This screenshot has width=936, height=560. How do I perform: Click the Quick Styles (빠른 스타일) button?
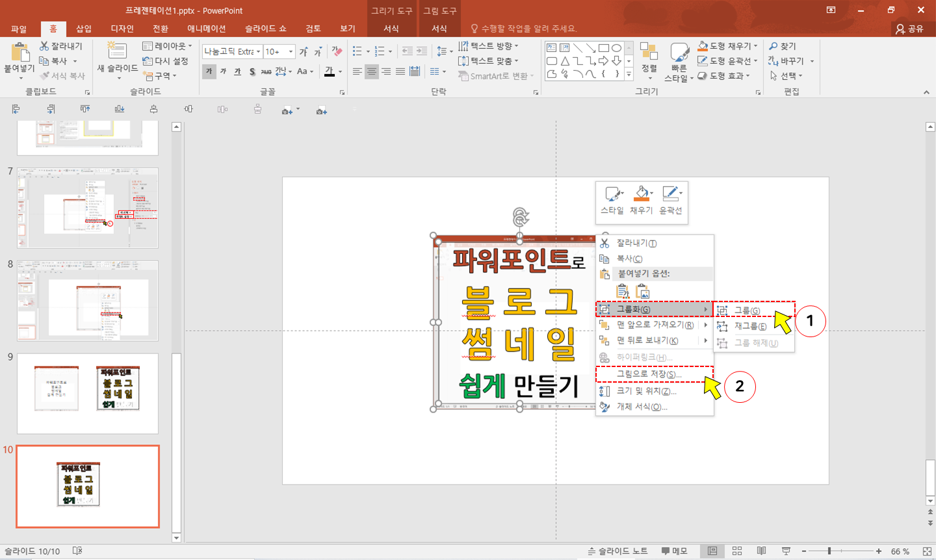coord(679,62)
